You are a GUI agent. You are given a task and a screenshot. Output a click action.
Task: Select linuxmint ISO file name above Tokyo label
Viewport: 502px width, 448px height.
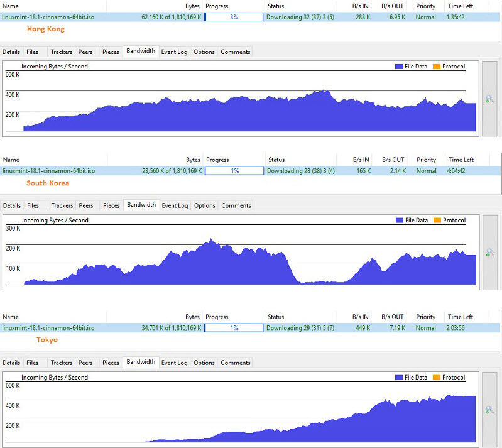coord(48,328)
